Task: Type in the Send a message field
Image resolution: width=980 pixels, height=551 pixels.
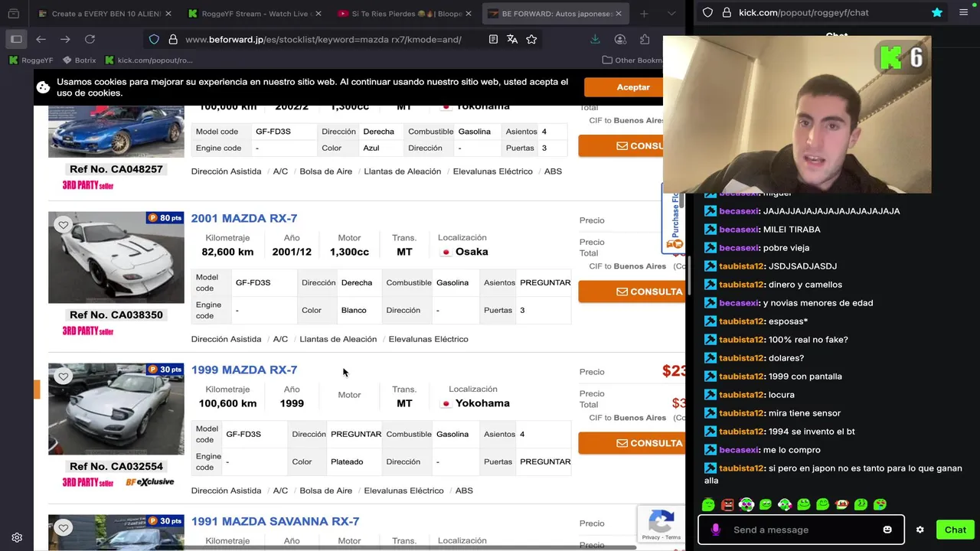Action: coord(800,530)
